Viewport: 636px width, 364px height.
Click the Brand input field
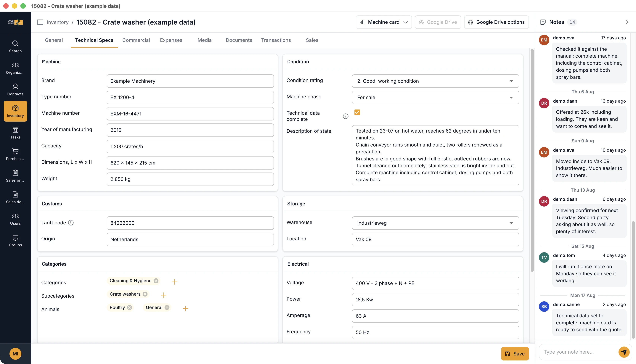coord(190,81)
